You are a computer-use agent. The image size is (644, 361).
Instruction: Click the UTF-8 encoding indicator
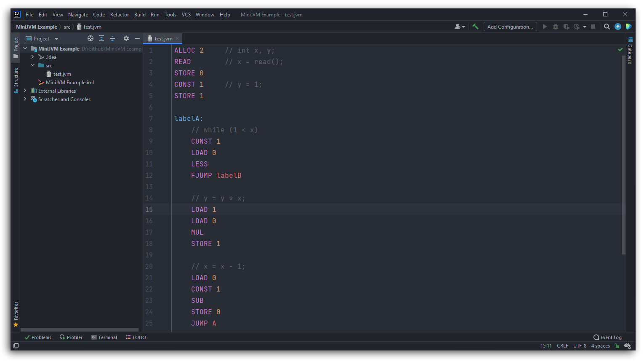[x=580, y=345]
